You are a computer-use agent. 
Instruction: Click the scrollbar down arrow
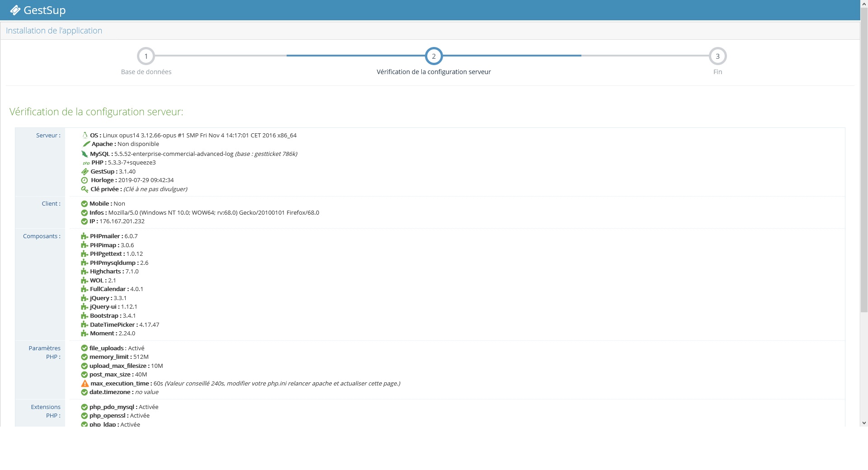(864, 423)
